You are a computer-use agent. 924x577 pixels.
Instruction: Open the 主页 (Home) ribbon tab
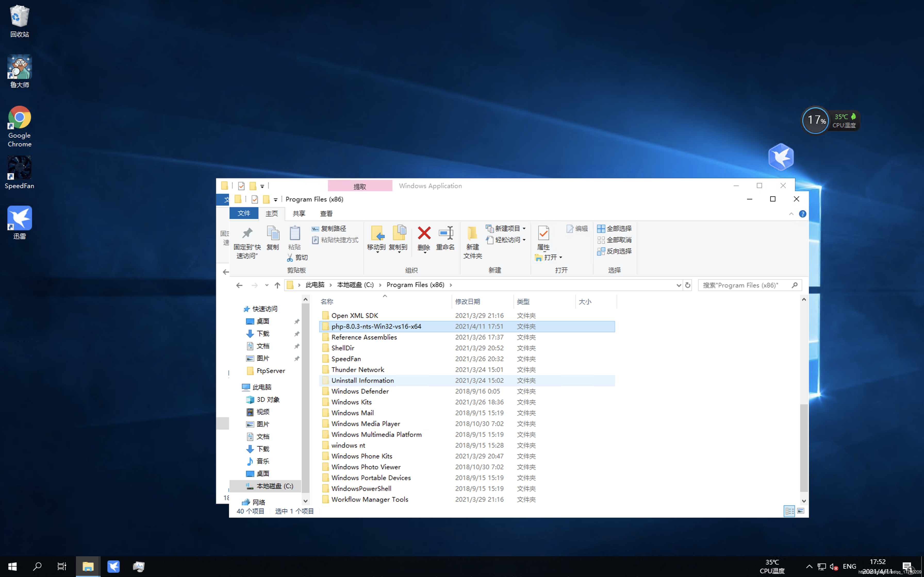click(271, 213)
